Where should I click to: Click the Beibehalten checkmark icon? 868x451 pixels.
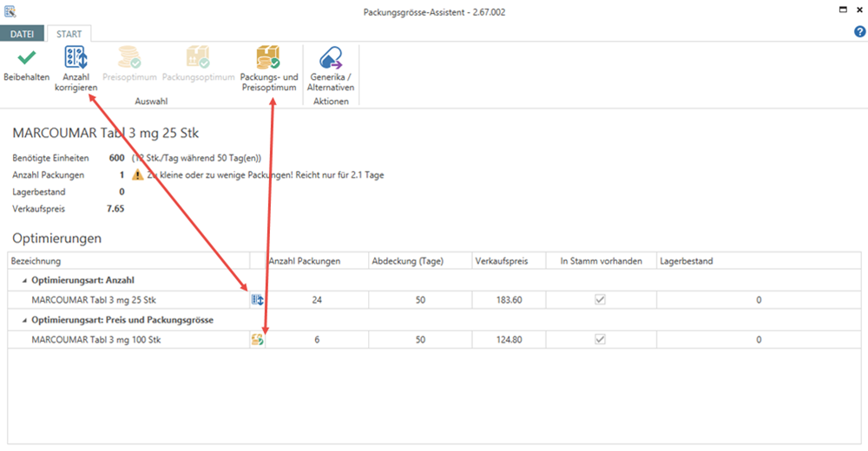(26, 57)
